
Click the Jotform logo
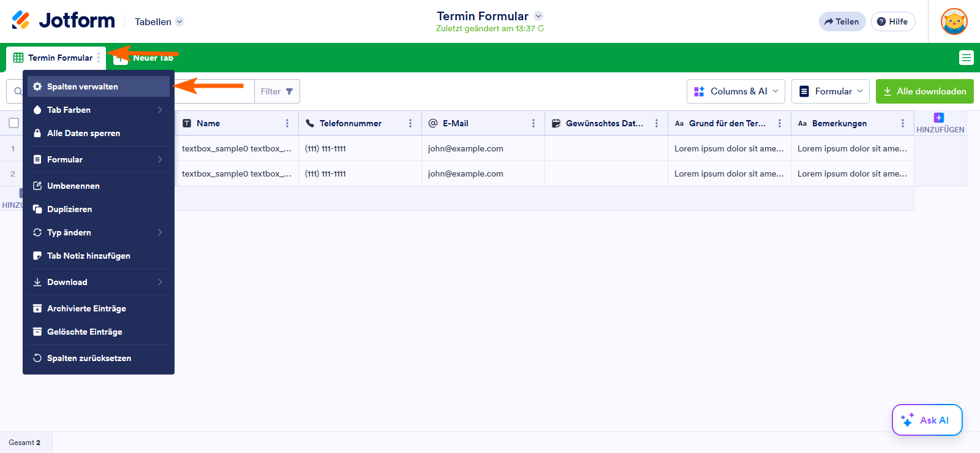(63, 21)
